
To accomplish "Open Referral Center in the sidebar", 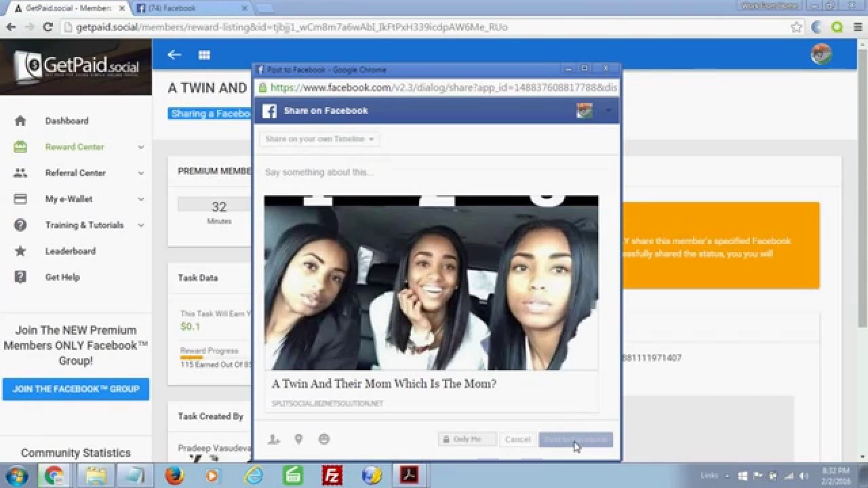I will click(x=76, y=173).
